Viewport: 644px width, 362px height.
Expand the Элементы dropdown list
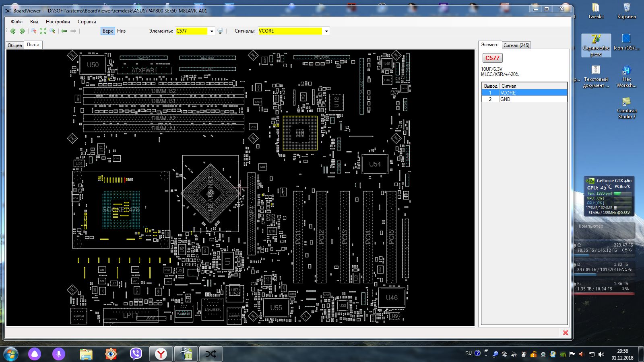click(212, 31)
